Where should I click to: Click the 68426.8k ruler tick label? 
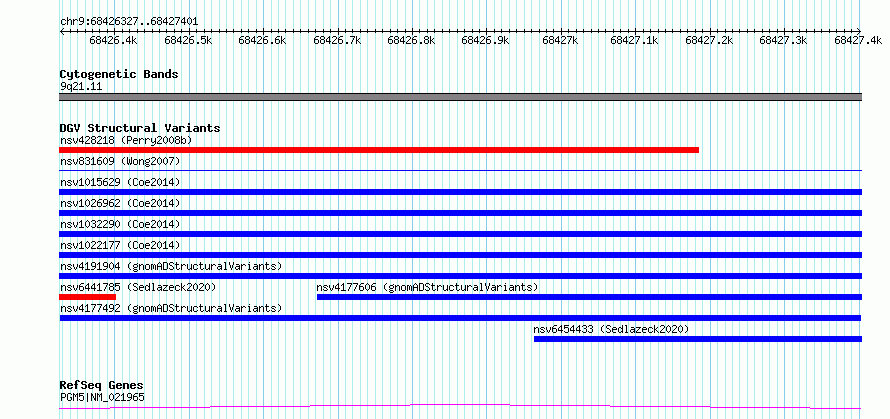click(x=412, y=40)
